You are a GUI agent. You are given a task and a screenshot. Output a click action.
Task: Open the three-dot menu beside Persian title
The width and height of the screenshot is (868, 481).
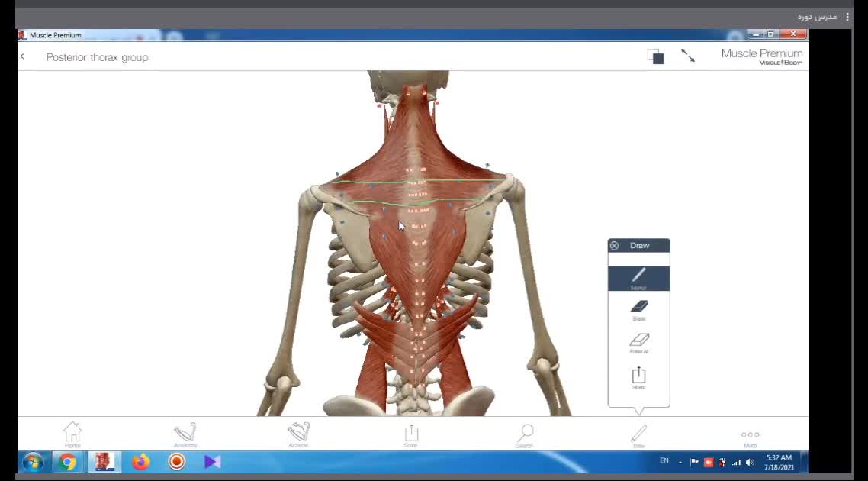pos(847,17)
